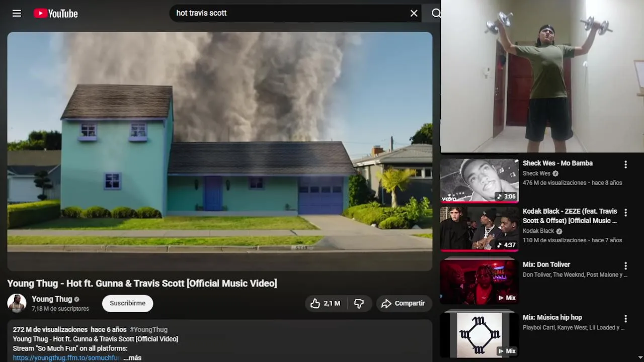
Task: Open Mix: Don Toliver title
Action: (546, 264)
